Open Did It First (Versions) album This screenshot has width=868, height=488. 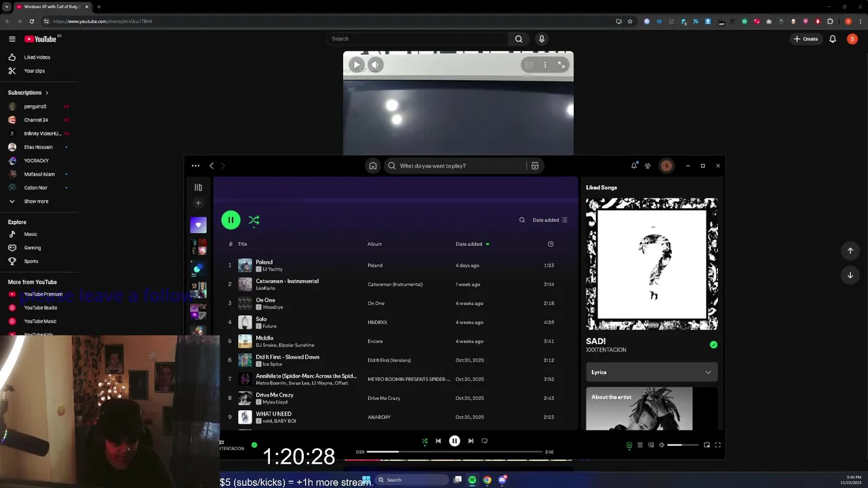point(389,360)
